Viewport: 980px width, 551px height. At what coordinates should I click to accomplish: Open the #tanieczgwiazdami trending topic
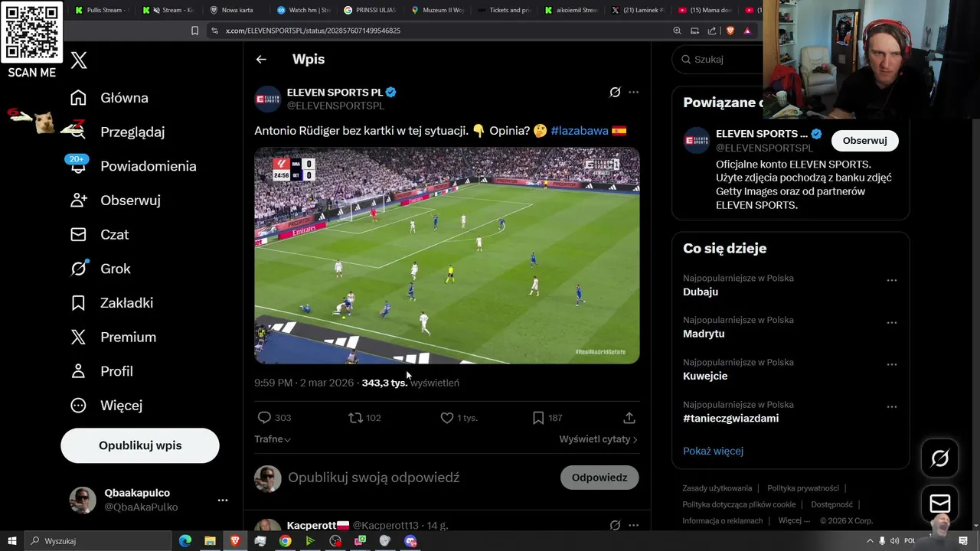[x=730, y=418]
